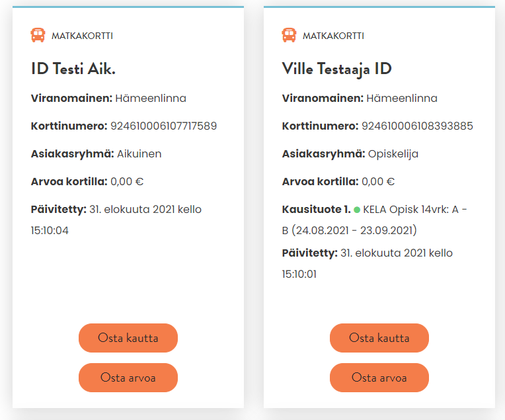Click the Hämeenlinna authority on Ville Testaaja ID card
Viewport: 505px width, 420px height.
click(402, 98)
